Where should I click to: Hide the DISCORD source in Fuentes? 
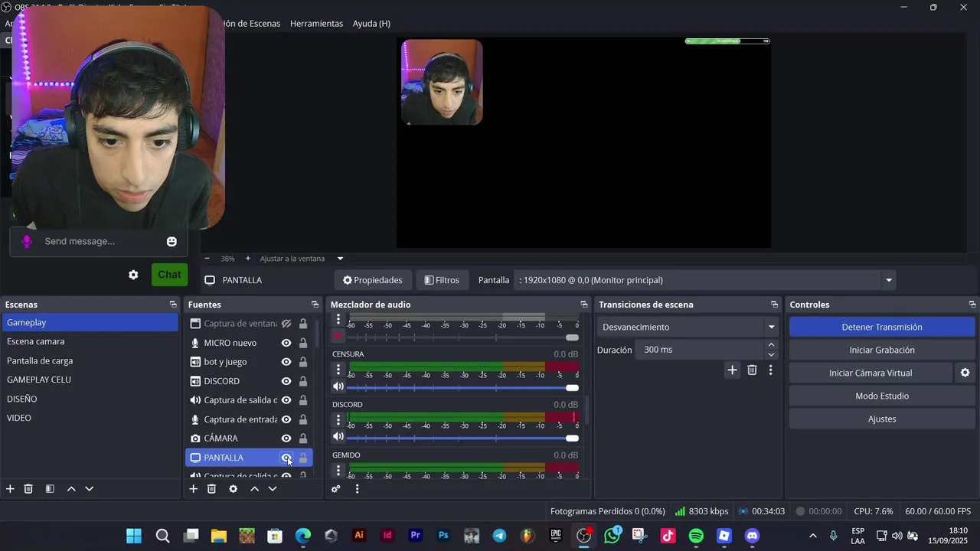286,381
